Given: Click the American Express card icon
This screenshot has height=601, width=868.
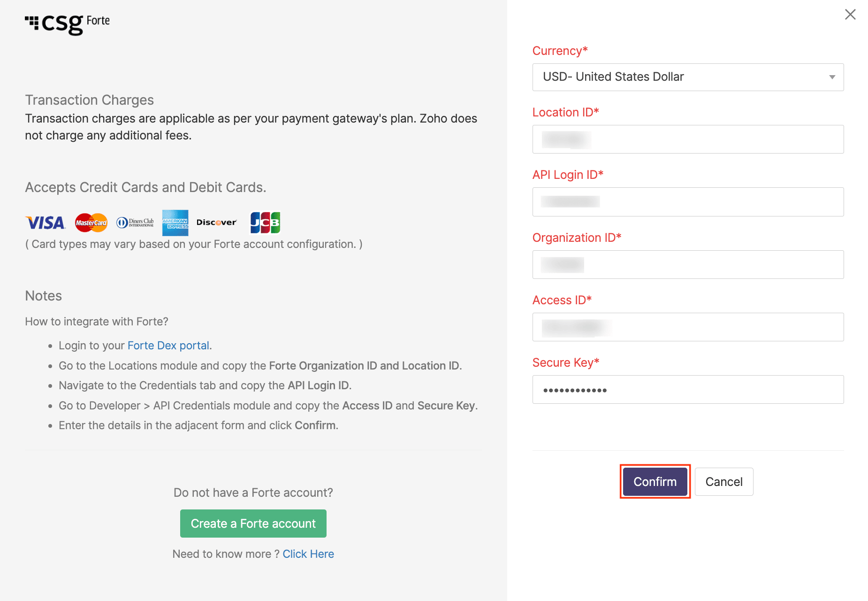Looking at the screenshot, I should pos(175,223).
